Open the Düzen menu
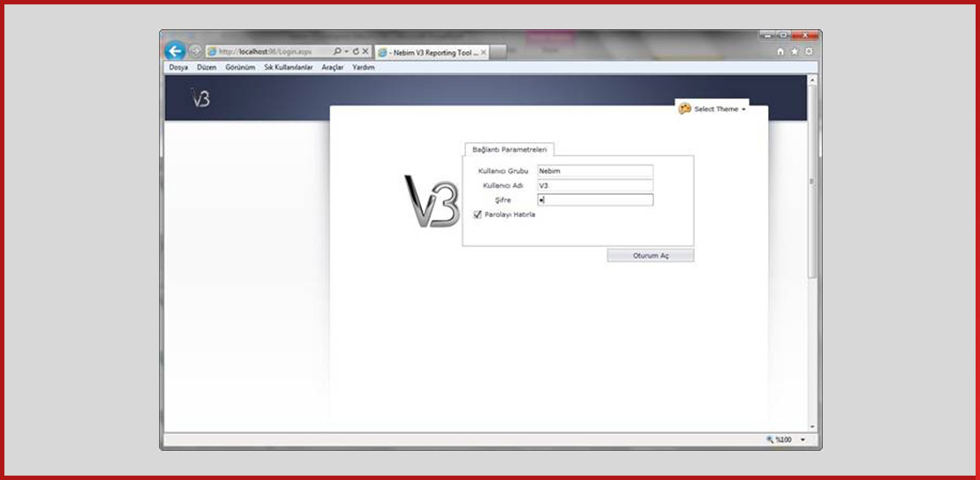 [207, 67]
